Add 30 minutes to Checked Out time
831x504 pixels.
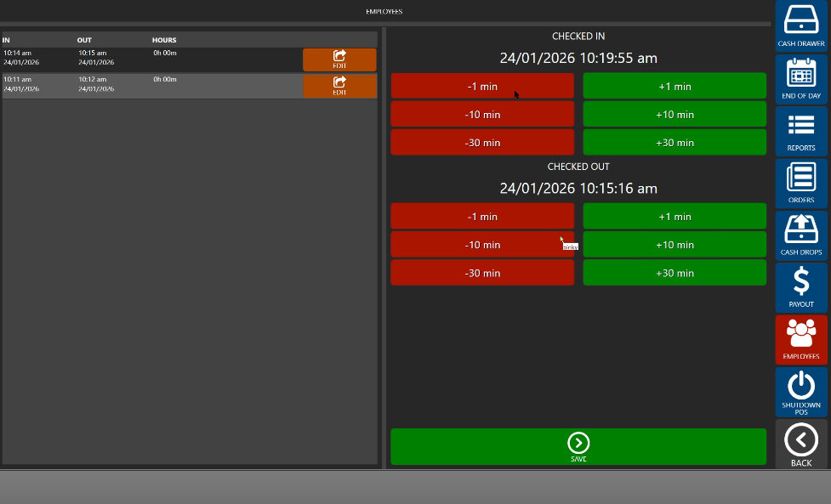[x=674, y=273]
